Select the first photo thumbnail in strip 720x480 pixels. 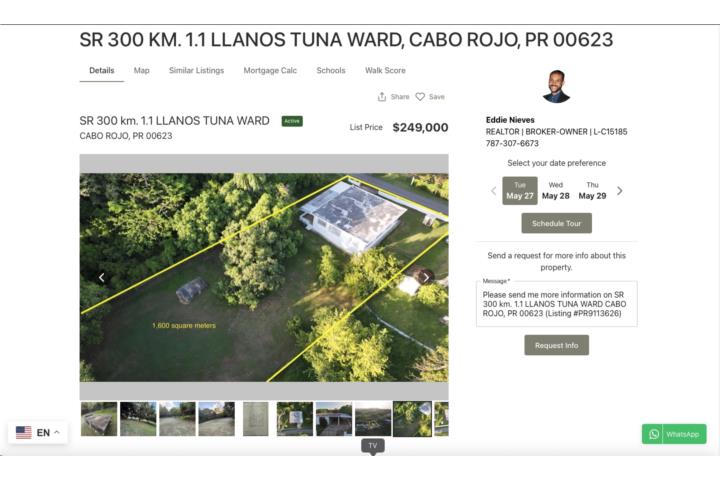[99, 419]
